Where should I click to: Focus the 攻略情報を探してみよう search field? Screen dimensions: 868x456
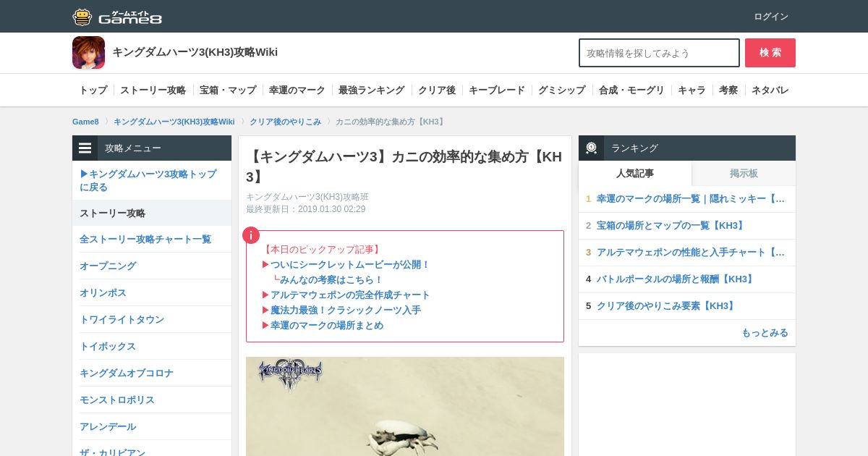coord(659,53)
